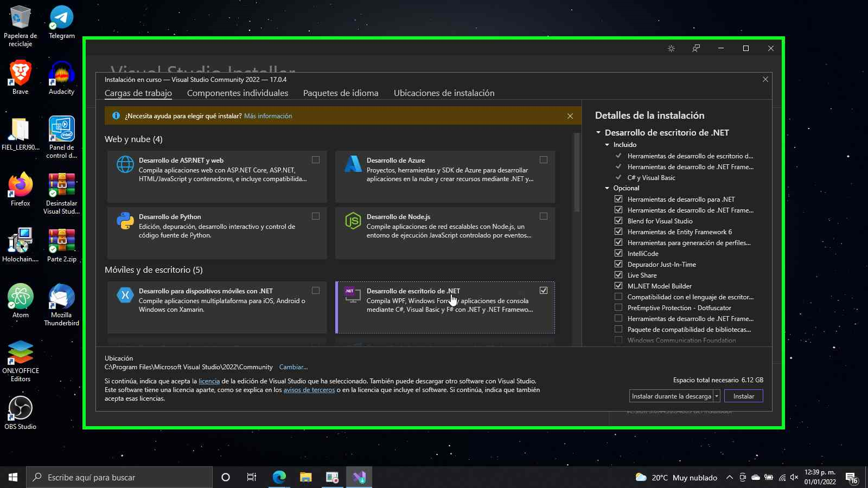The image size is (868, 488).
Task: Click the Xamarin mobile development icon
Action: click(x=125, y=296)
